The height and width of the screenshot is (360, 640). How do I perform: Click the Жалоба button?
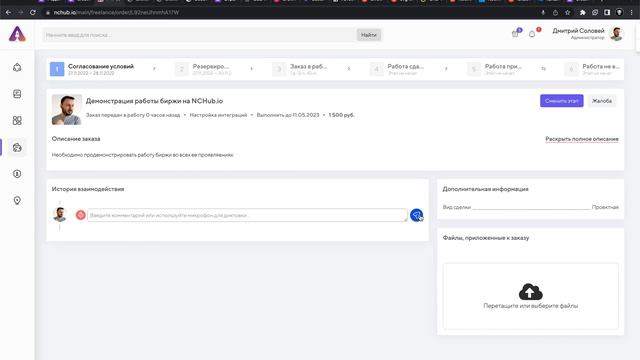tap(602, 101)
